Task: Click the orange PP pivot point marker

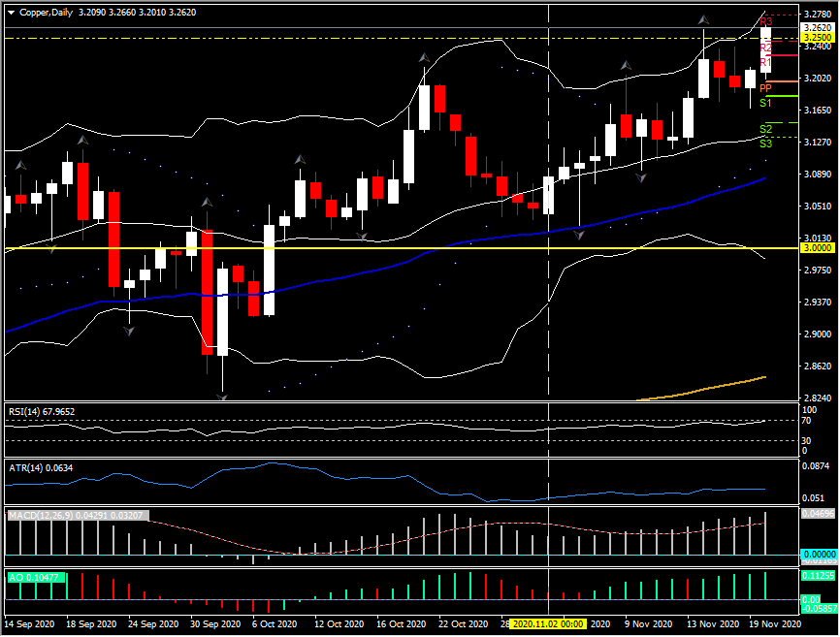Action: [x=766, y=86]
